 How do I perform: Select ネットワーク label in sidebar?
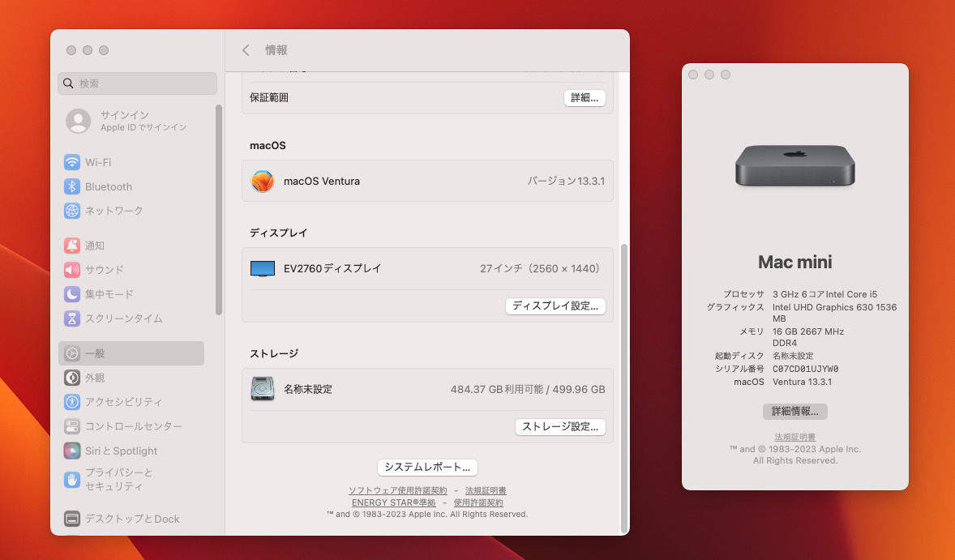[x=113, y=211]
